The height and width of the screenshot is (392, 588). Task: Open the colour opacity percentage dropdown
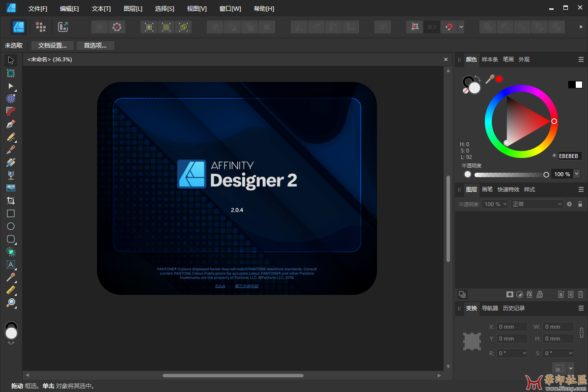coord(577,174)
